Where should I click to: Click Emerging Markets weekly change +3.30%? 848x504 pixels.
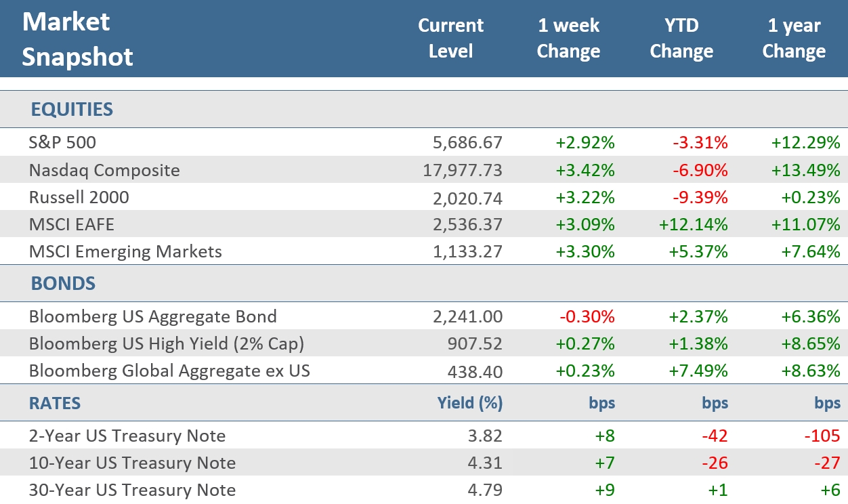point(585,252)
